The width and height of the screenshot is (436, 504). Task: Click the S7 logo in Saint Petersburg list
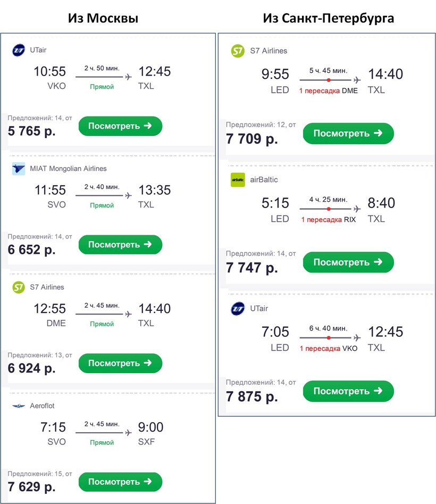[x=238, y=51]
